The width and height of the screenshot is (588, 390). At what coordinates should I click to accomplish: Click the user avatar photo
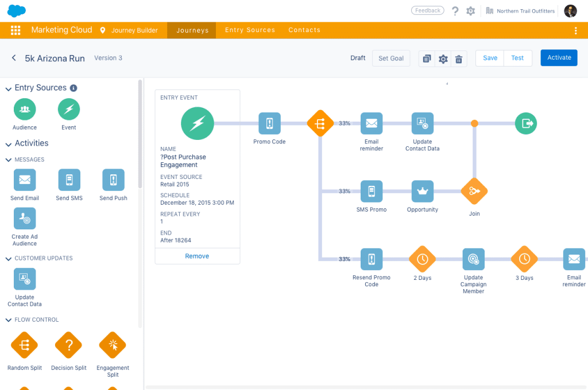(570, 11)
